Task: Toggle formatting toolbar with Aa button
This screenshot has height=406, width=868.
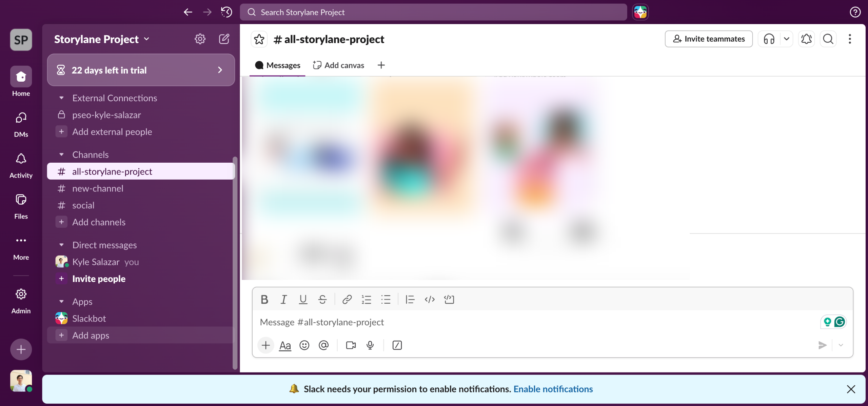Action: click(x=285, y=345)
